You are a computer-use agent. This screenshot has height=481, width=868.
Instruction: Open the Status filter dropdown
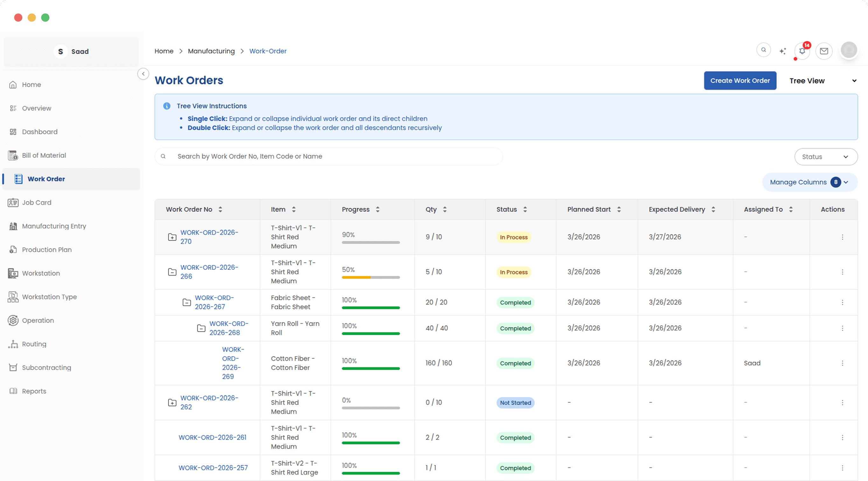[826, 157]
